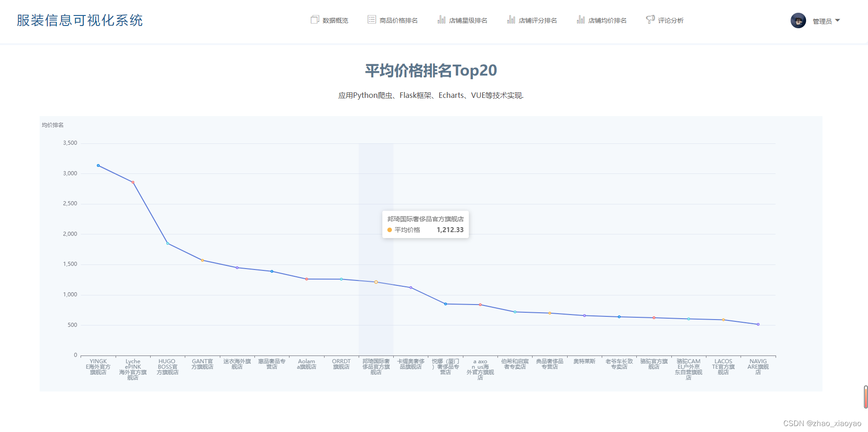This screenshot has height=432, width=868.
Task: Click the 数据概览 overview icon
Action: click(x=315, y=20)
